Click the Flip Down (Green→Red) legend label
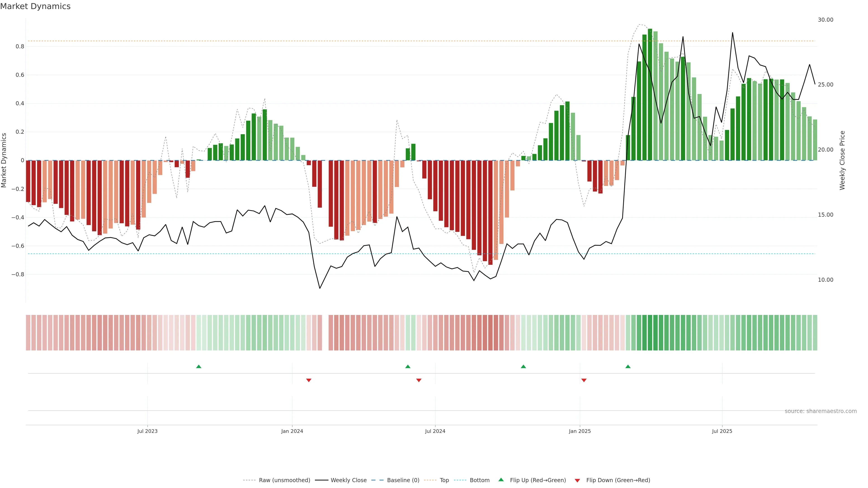This screenshot has width=868, height=488. 618,480
